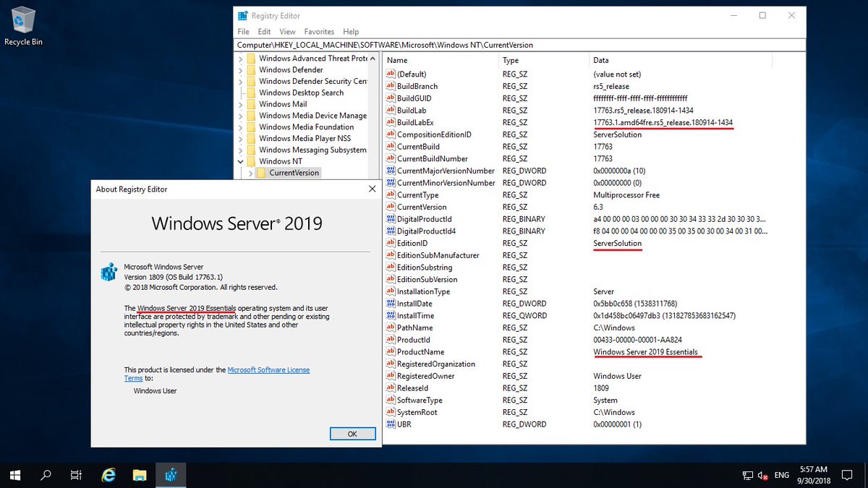868x488 pixels.
Task: Expand Windows Advanced Threat Protection node
Action: click(241, 59)
